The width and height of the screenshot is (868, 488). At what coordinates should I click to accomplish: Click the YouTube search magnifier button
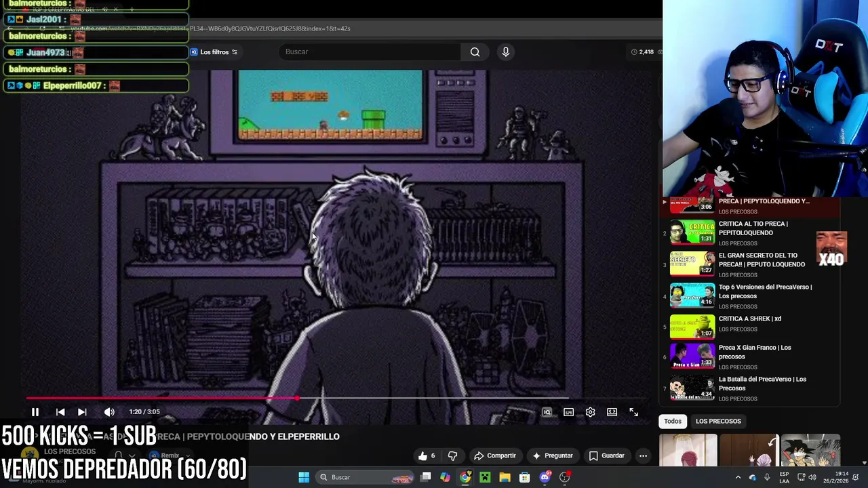click(475, 52)
